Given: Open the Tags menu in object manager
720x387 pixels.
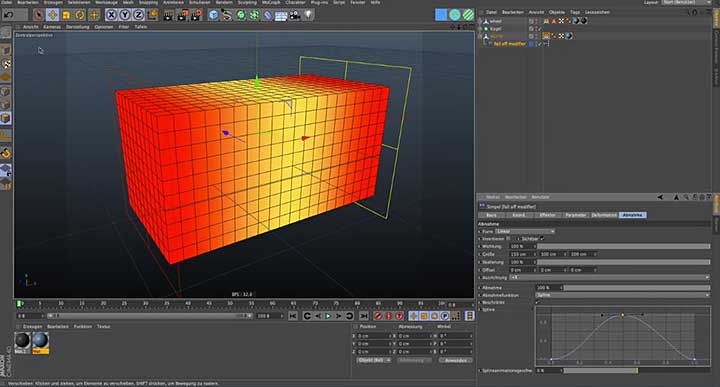Looking at the screenshot, I should pos(575,12).
